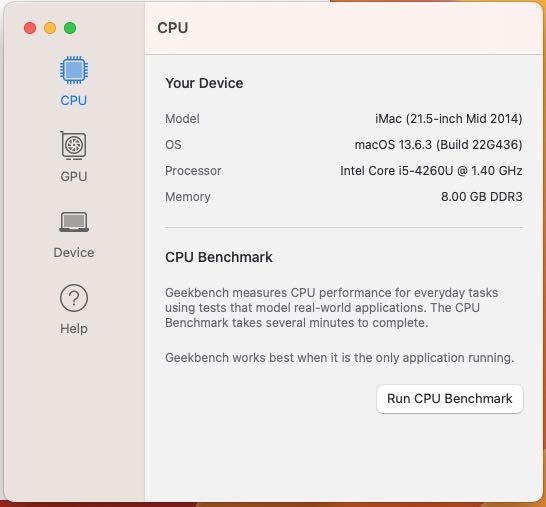Screen dimensions: 546x507
Task: Select the CPU chip icon in sidebar
Action: (x=73, y=70)
